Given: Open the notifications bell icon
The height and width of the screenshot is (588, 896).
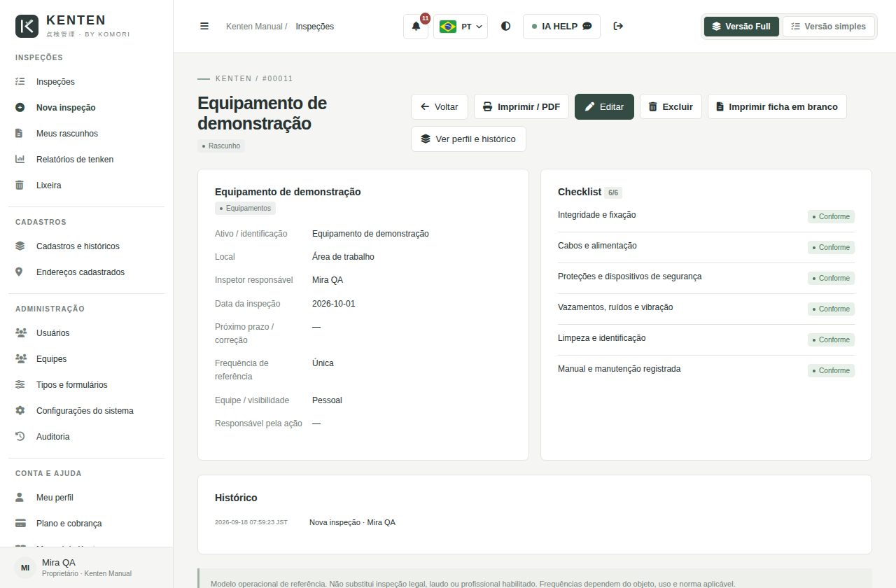Looking at the screenshot, I should click(416, 27).
